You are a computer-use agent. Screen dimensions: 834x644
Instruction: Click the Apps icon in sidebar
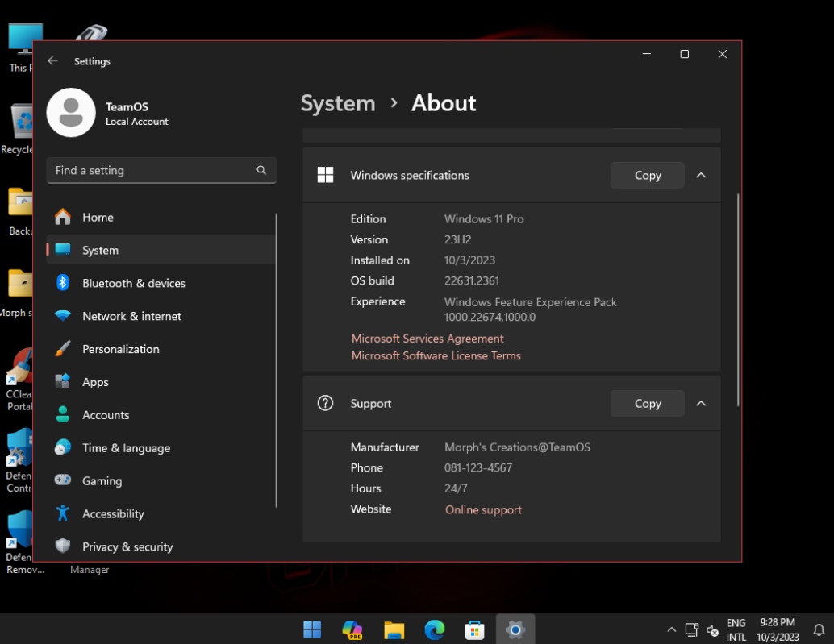(63, 381)
